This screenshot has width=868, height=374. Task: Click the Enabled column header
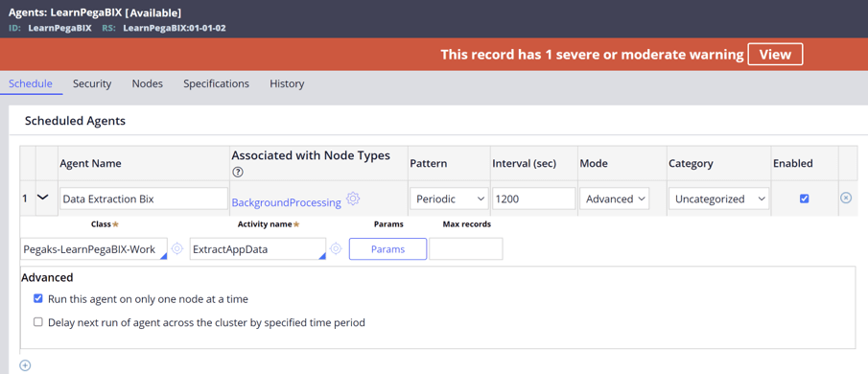click(793, 163)
